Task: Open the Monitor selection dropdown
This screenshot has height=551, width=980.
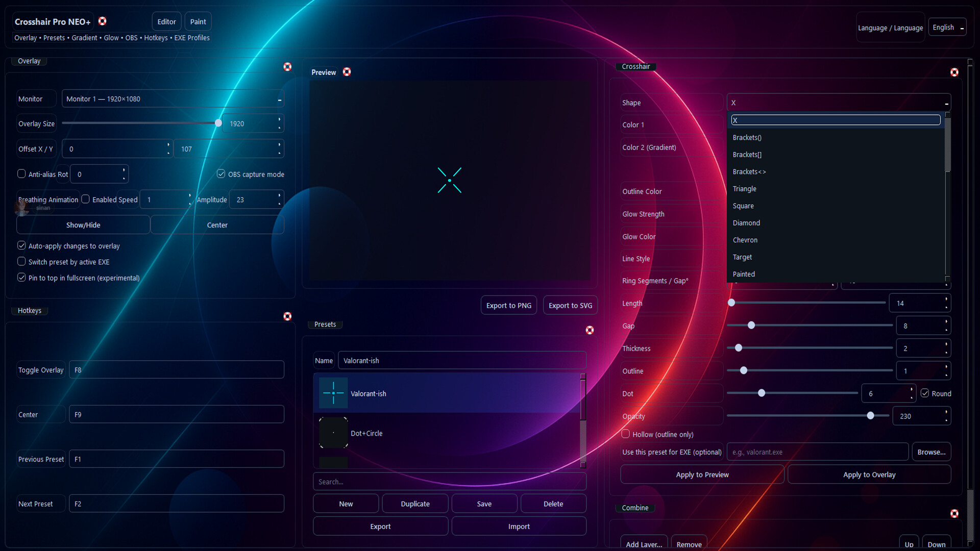Action: tap(173, 98)
